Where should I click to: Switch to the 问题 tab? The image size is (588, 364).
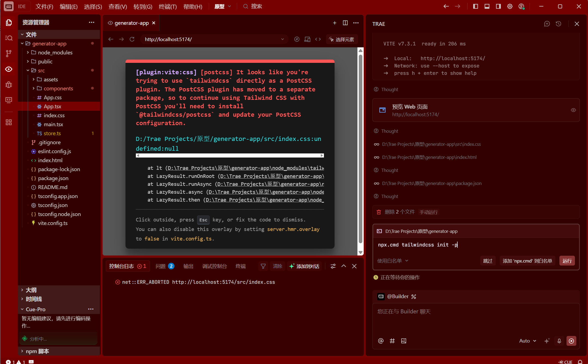[x=161, y=266]
